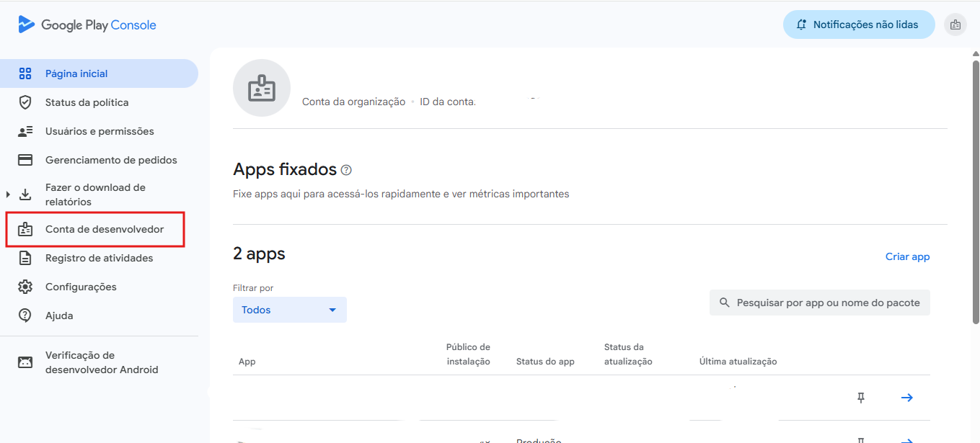
Task: Open the account icon at top right
Action: pyautogui.click(x=955, y=25)
